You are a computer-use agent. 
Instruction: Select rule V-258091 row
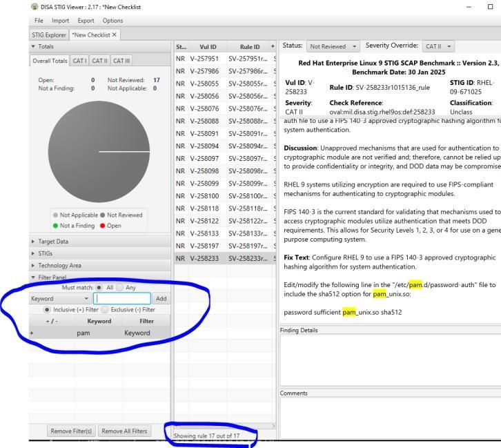pos(225,133)
